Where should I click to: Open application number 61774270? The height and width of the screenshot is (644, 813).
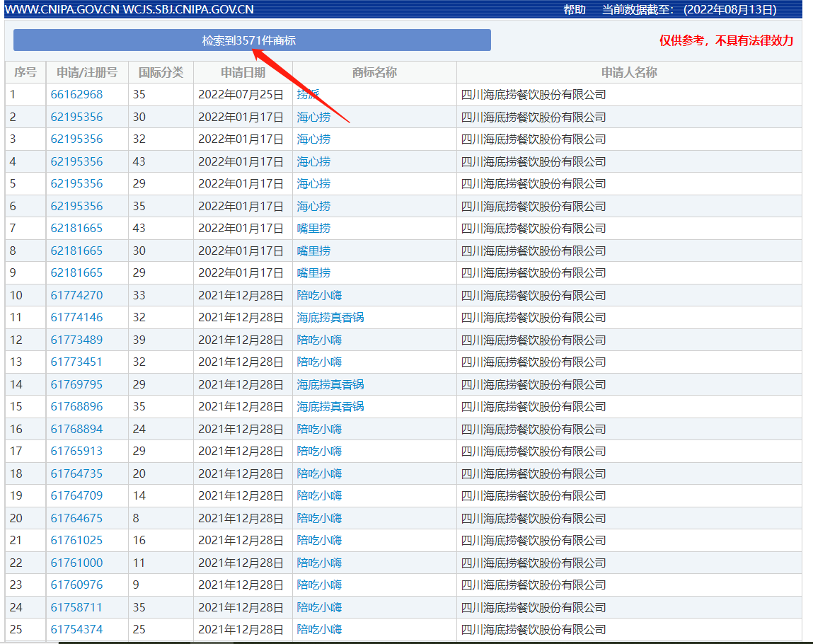(76, 295)
